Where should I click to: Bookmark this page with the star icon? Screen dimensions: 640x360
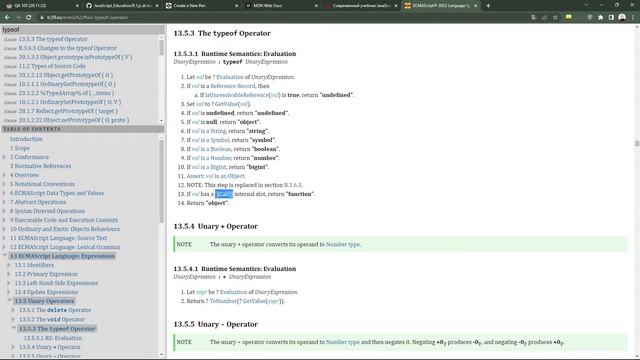[555, 18]
